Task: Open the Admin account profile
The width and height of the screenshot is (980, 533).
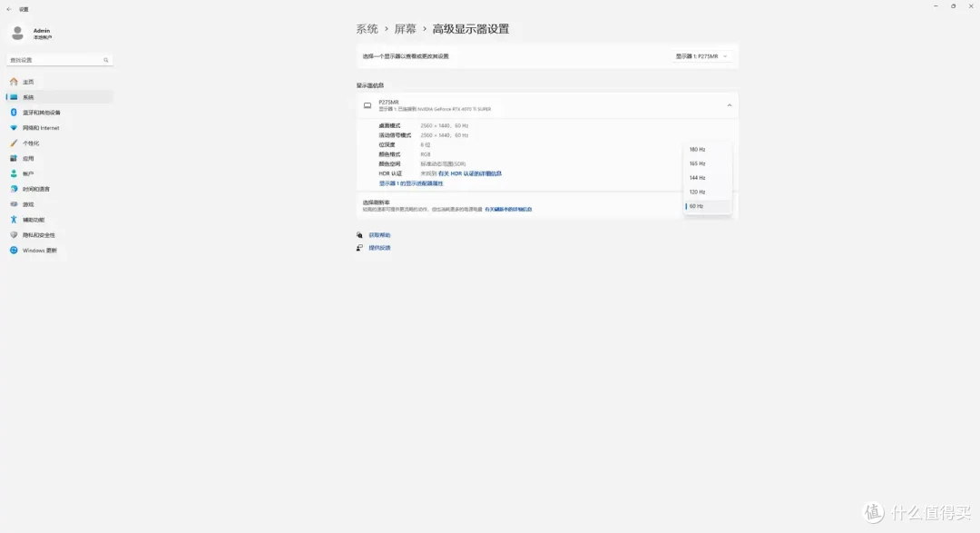Action: (31, 34)
